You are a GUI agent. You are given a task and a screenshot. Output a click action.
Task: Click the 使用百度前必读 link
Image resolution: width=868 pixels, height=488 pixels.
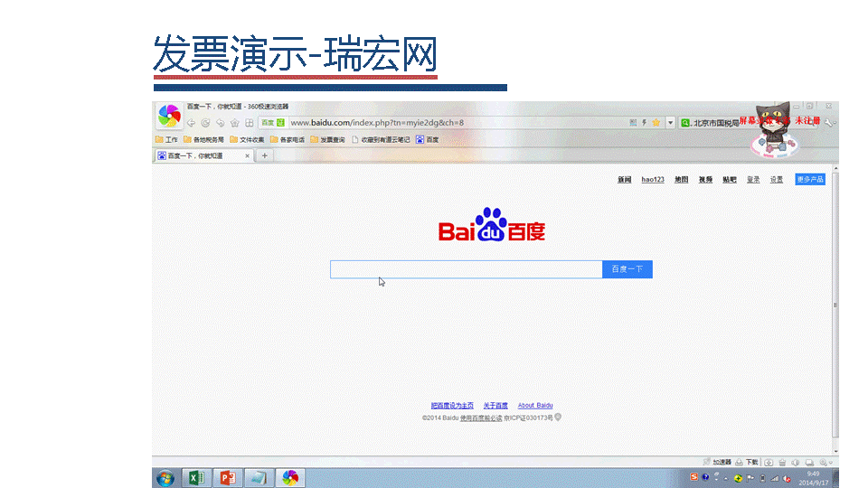pyautogui.click(x=481, y=418)
